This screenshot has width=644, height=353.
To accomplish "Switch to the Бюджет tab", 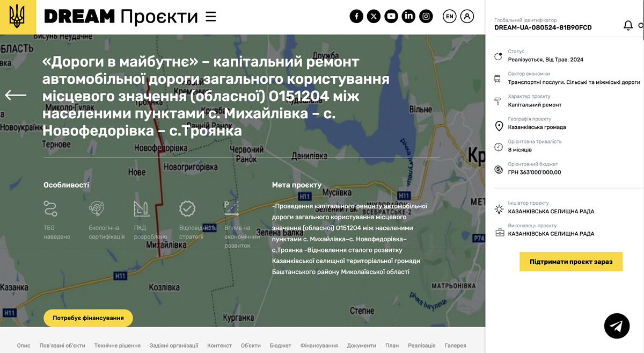I will click(280, 345).
